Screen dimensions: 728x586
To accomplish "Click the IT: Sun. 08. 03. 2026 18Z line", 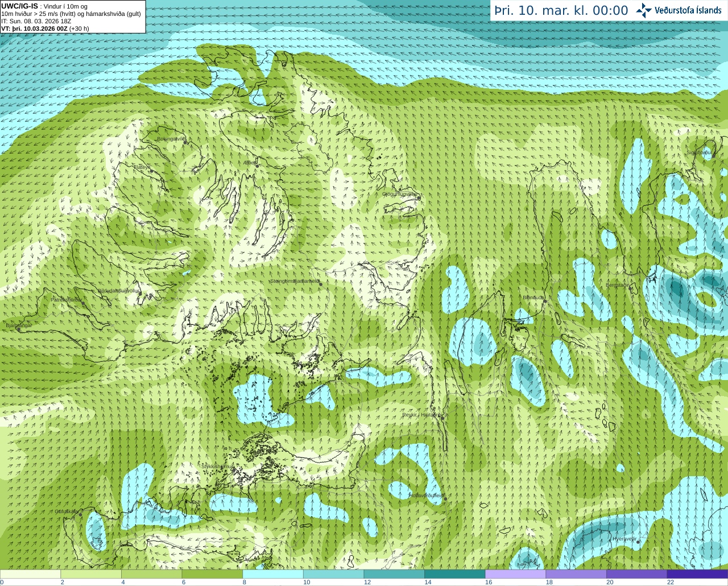I will click(x=36, y=21).
